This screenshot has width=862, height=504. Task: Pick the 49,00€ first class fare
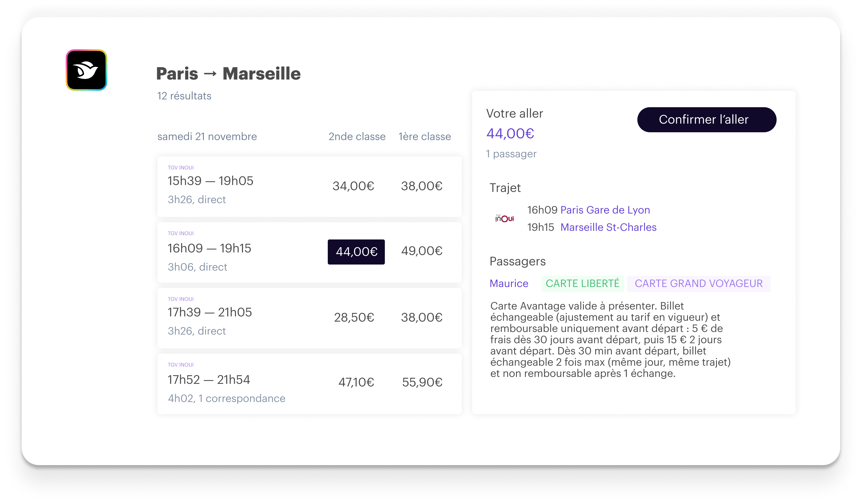point(421,251)
